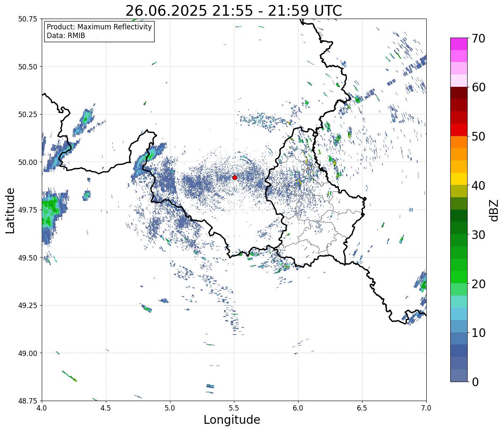This screenshot has width=504, height=430.
Task: Click the 'Latitude' axis label
Action: [10, 210]
